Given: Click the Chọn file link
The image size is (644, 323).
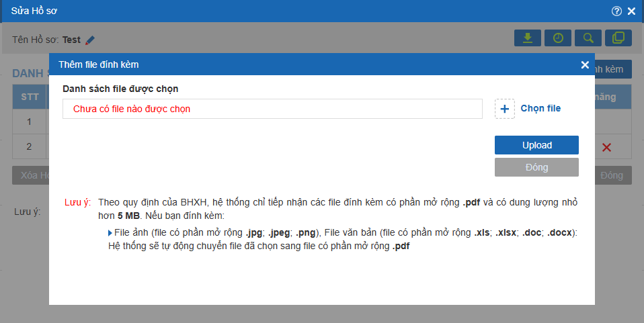Looking at the screenshot, I should 540,108.
